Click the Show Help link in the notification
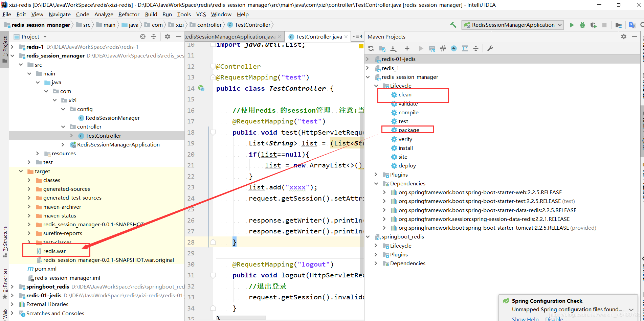Viewport: 644px width, 321px height. (x=525, y=319)
